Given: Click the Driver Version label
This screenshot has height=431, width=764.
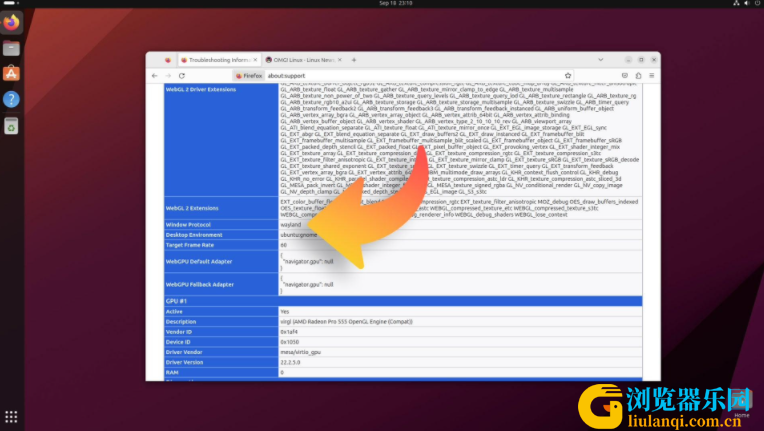Looking at the screenshot, I should pos(184,362).
